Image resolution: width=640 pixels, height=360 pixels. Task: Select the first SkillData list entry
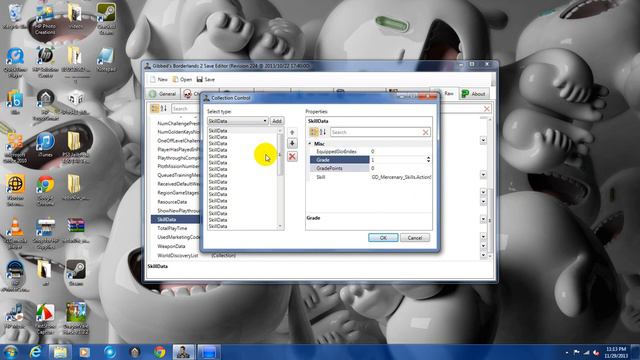[x=242, y=131]
